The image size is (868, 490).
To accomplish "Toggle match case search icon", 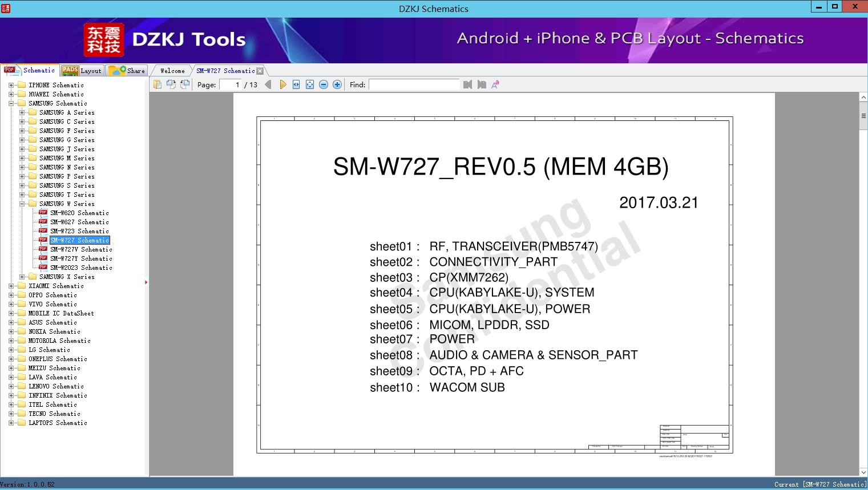I will (495, 84).
